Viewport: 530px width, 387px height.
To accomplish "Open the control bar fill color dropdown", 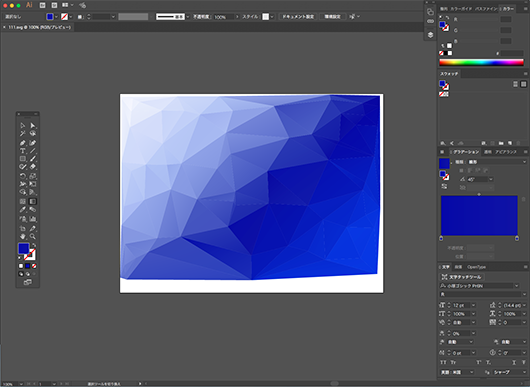I will 56,17.
